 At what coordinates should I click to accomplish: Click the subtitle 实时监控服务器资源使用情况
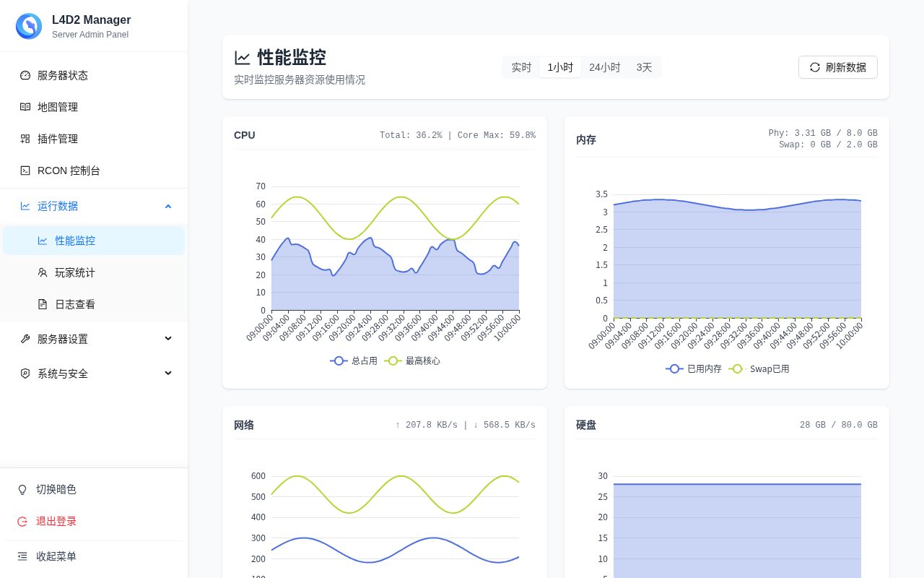(300, 79)
